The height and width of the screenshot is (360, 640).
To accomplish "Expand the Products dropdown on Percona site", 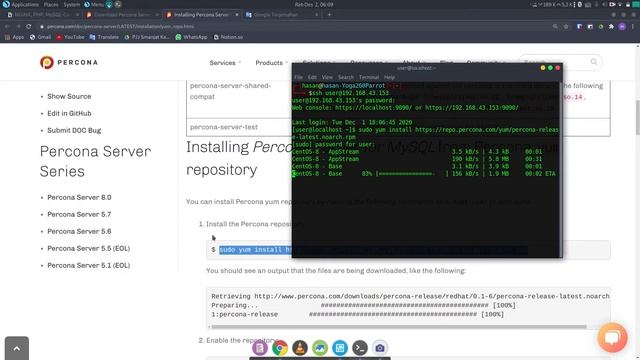I will click(271, 63).
